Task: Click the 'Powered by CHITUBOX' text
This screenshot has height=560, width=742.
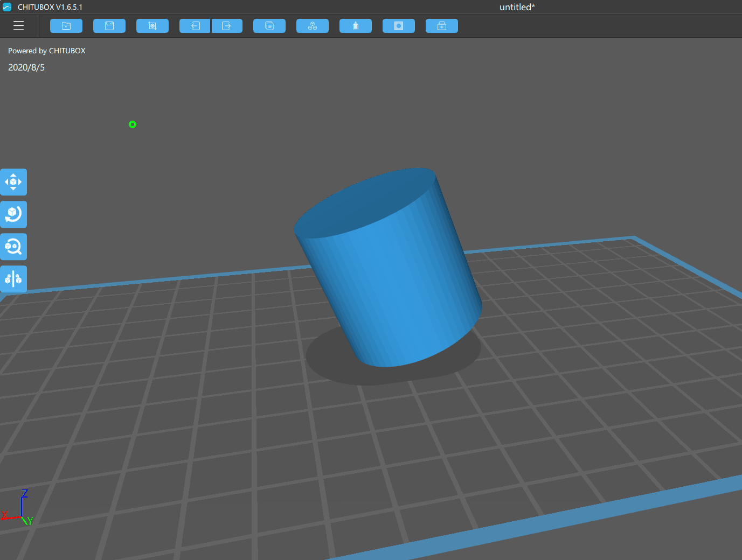Action: click(x=47, y=51)
